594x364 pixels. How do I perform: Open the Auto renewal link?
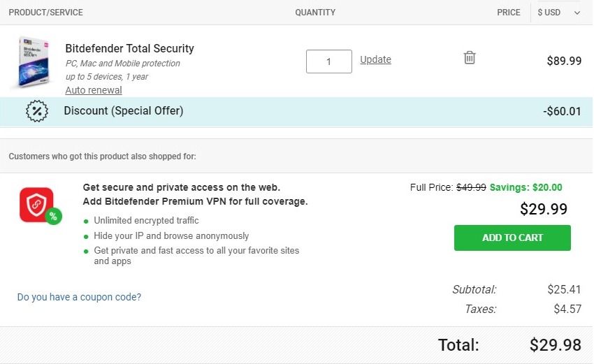[x=94, y=90]
